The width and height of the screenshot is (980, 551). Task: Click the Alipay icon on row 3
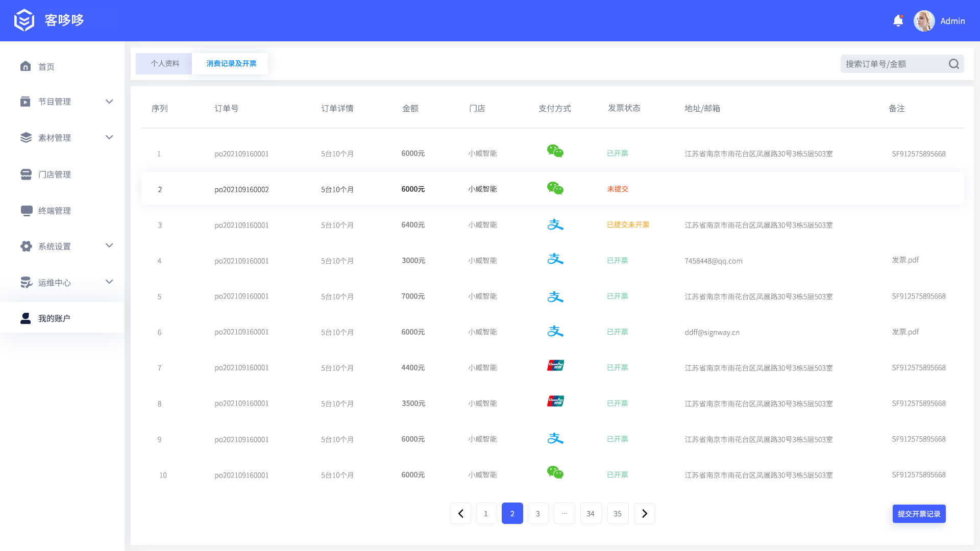tap(555, 223)
